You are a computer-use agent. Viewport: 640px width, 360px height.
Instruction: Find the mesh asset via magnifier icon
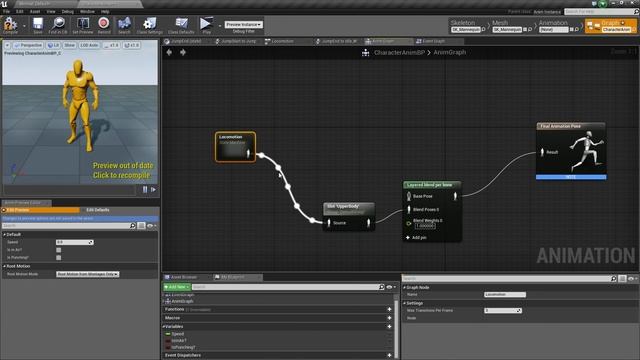[530, 29]
